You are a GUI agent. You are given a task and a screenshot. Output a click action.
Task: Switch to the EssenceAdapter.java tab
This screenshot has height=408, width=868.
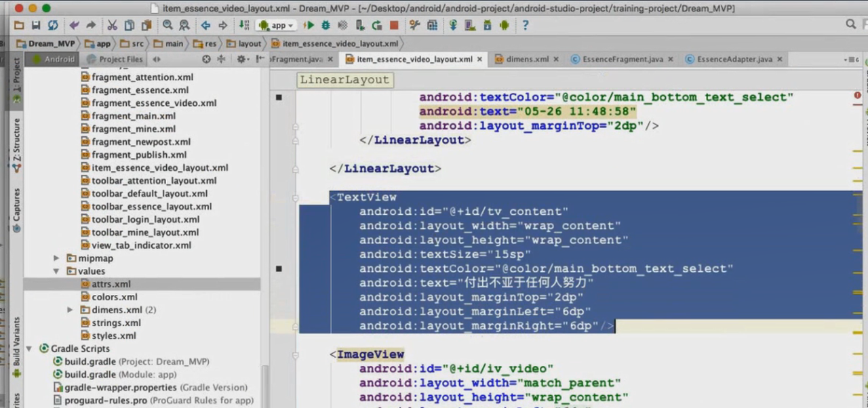pyautogui.click(x=734, y=59)
